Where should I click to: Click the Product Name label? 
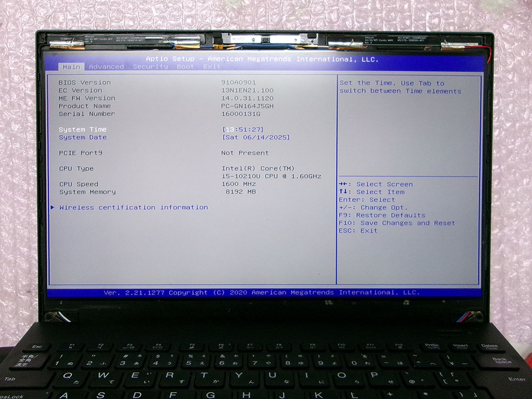[x=85, y=106]
